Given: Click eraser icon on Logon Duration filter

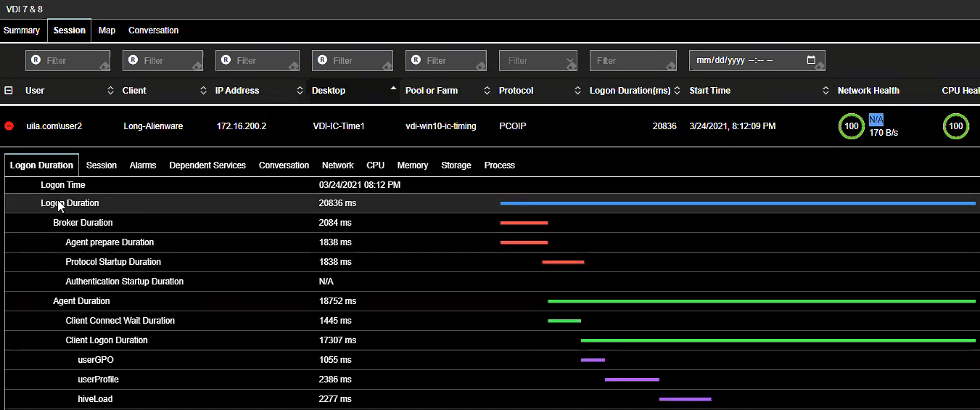Looking at the screenshot, I should tap(671, 66).
